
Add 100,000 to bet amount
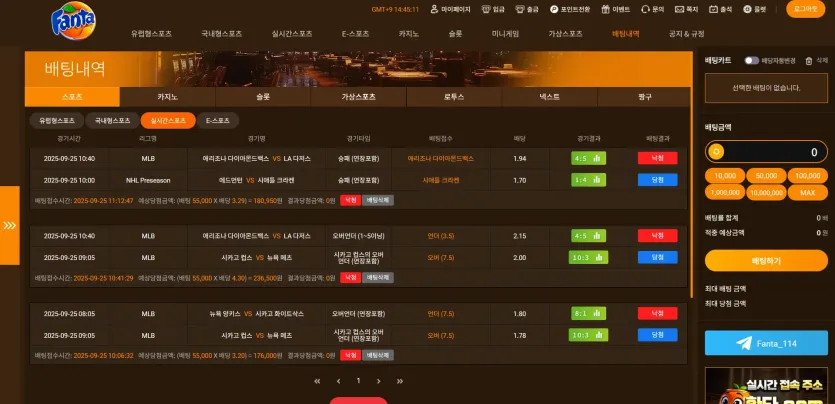(808, 176)
